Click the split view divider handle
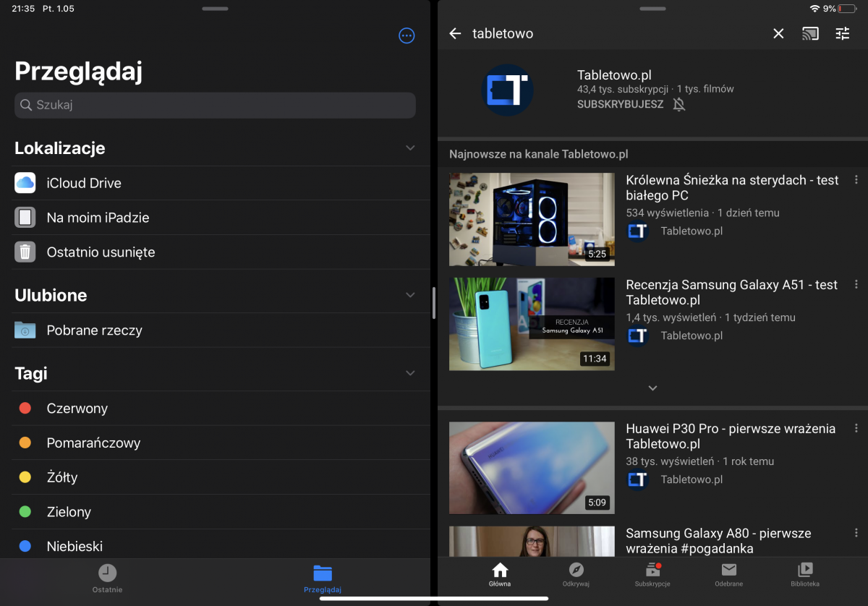This screenshot has width=868, height=606. 434,303
